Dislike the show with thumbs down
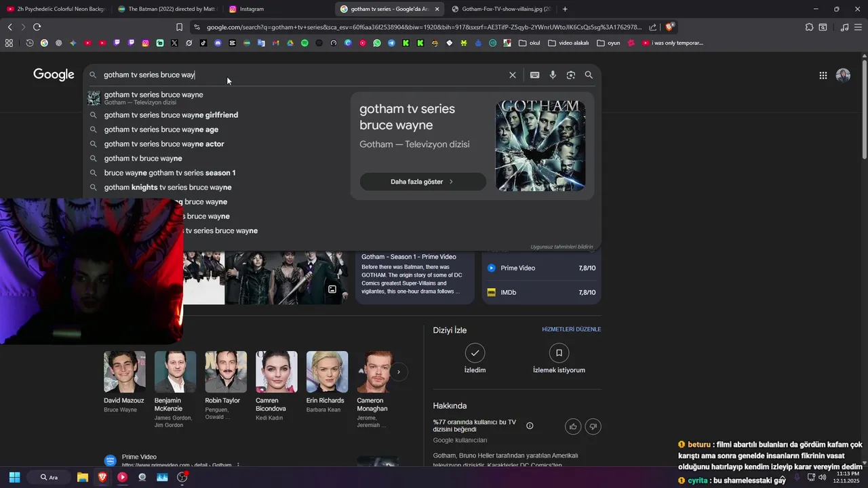Screen dimensions: 868x488 (593, 426)
